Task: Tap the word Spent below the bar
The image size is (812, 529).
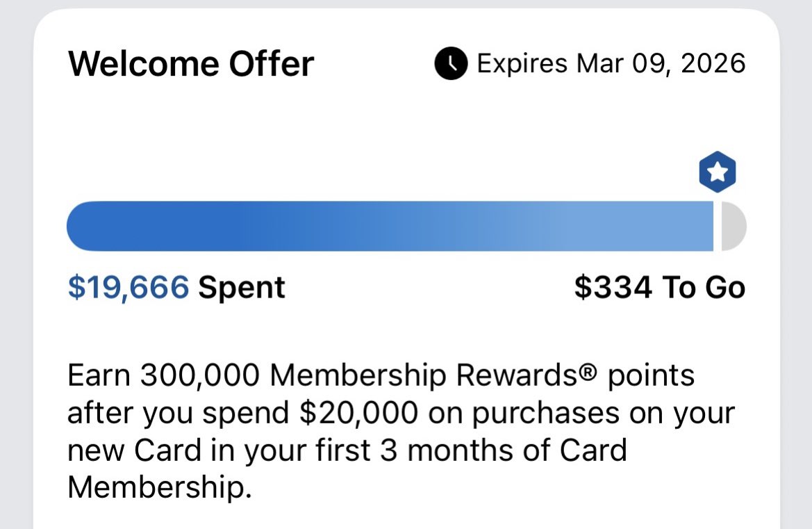Action: [242, 287]
